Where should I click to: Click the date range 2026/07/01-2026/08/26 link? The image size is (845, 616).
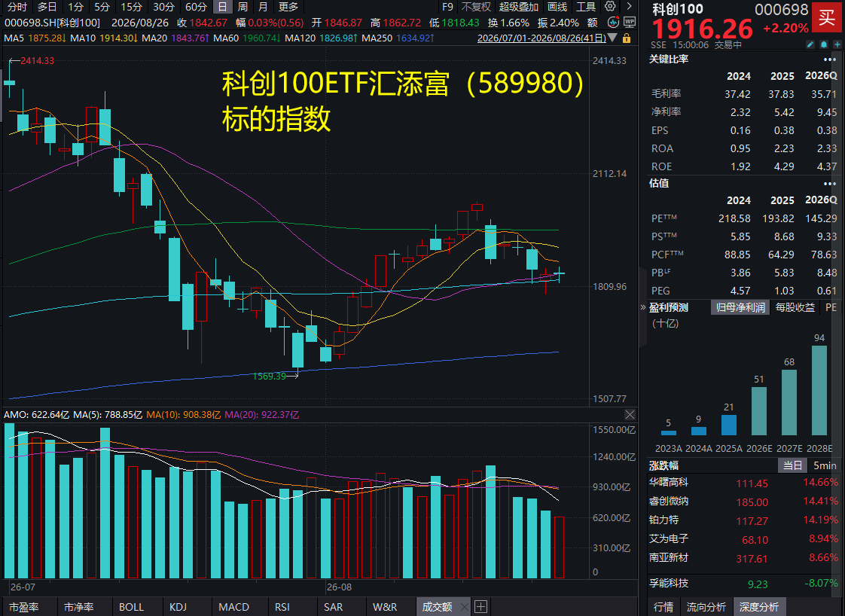pyautogui.click(x=541, y=38)
